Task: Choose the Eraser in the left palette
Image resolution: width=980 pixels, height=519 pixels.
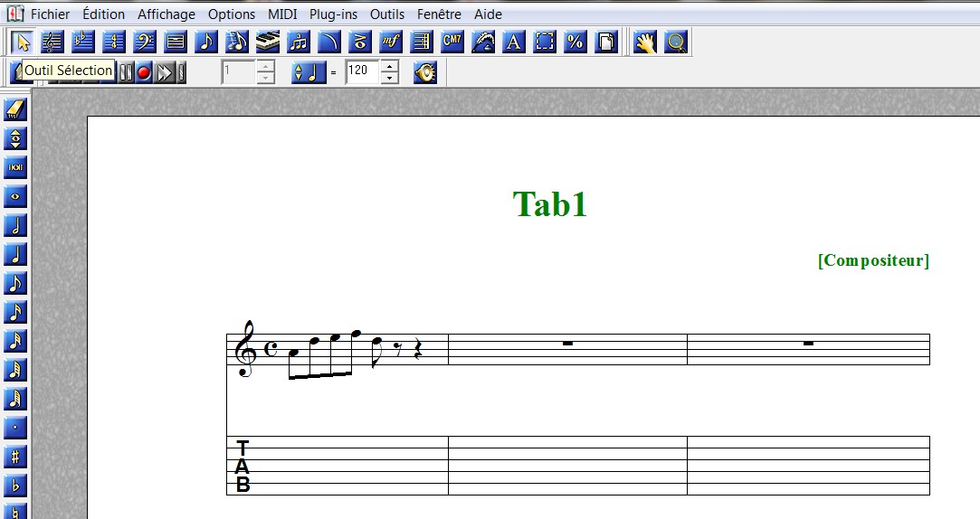Action: tap(15, 110)
